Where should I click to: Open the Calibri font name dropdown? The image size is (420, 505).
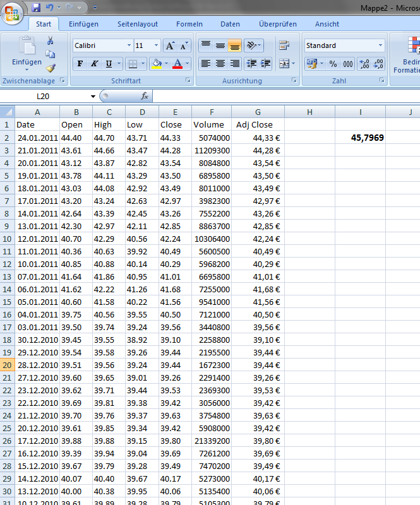tap(129, 45)
